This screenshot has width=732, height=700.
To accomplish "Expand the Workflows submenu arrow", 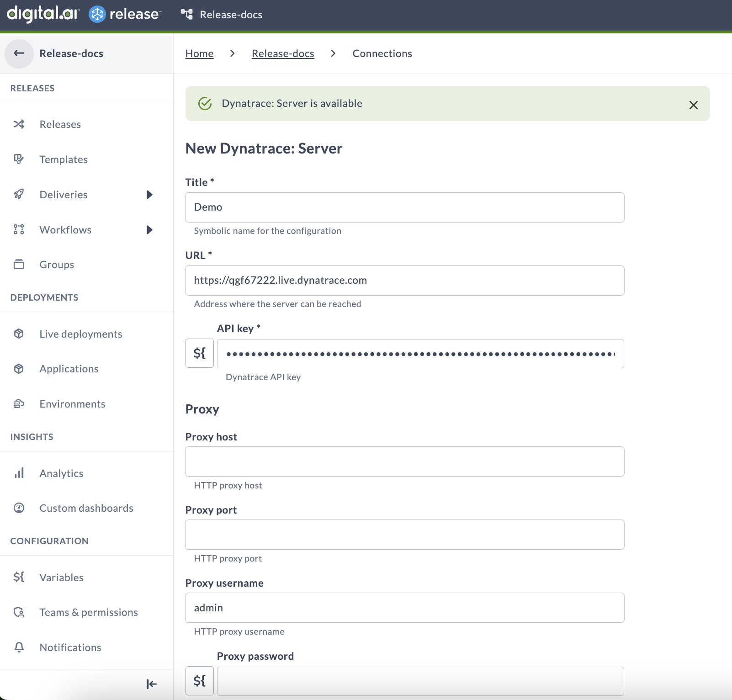I will [149, 230].
